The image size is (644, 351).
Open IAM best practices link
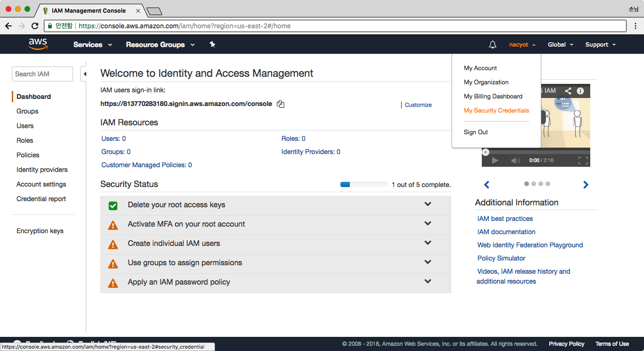(x=505, y=219)
